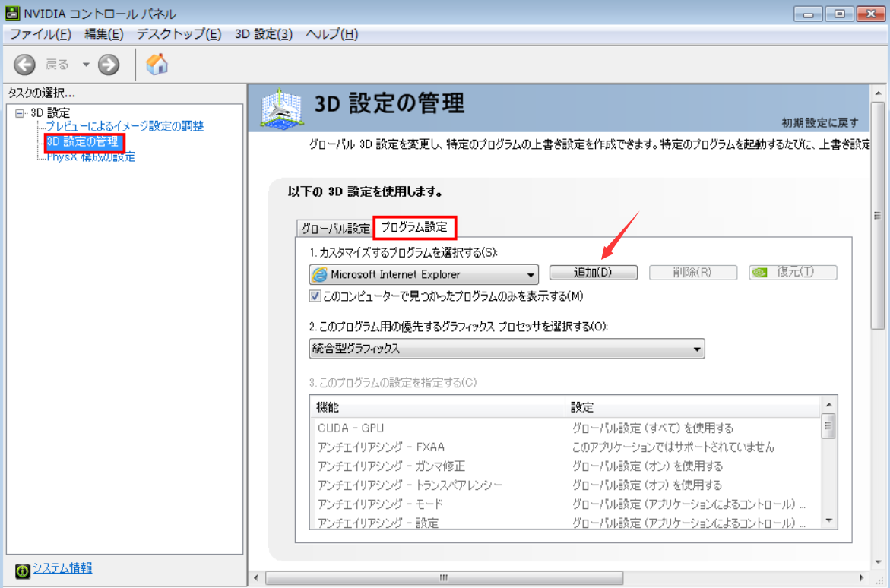890x588 pixels.
Task: Click the NVIDIA Control Panel title bar icon
Action: point(12,14)
